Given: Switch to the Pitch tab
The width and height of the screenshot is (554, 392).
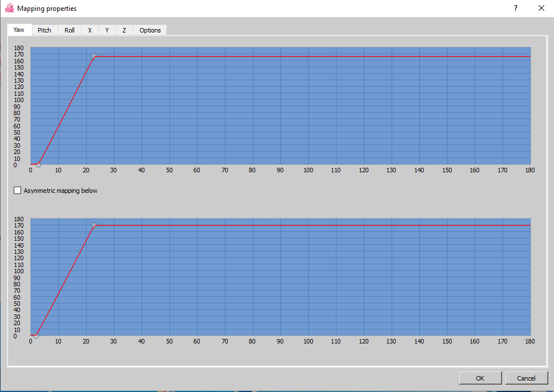Looking at the screenshot, I should coord(45,30).
